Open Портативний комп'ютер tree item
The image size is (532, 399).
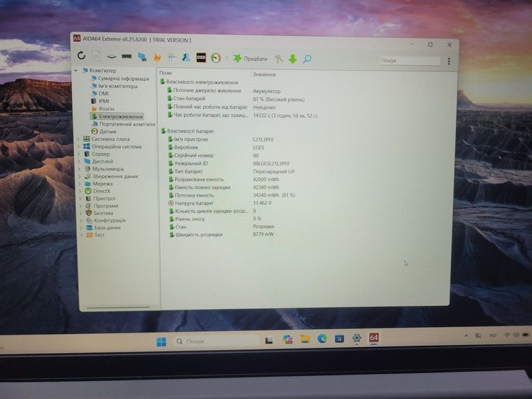coord(123,124)
